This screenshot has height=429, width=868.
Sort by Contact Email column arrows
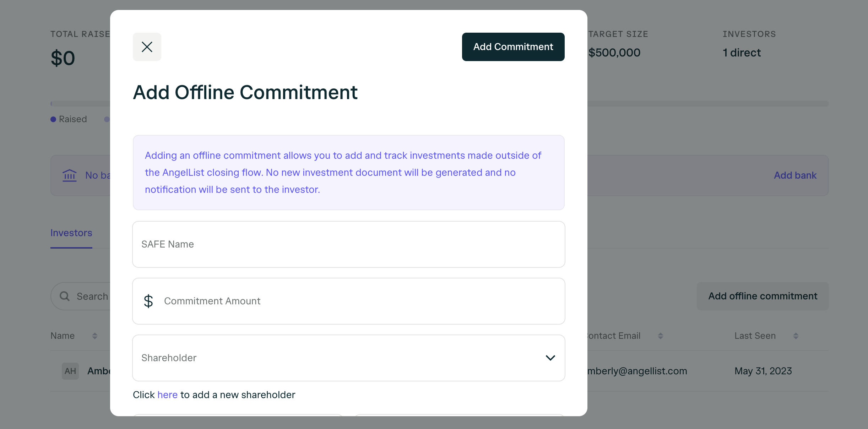tap(661, 336)
